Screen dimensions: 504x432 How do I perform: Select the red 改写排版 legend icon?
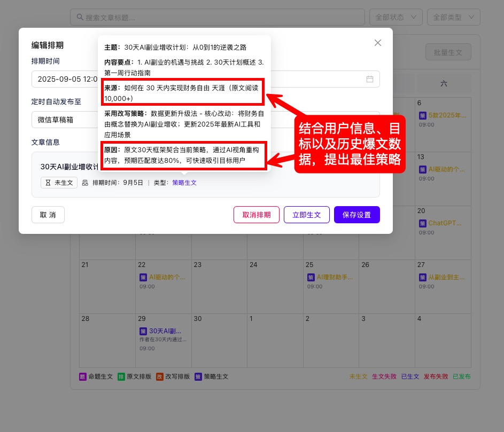(x=159, y=376)
